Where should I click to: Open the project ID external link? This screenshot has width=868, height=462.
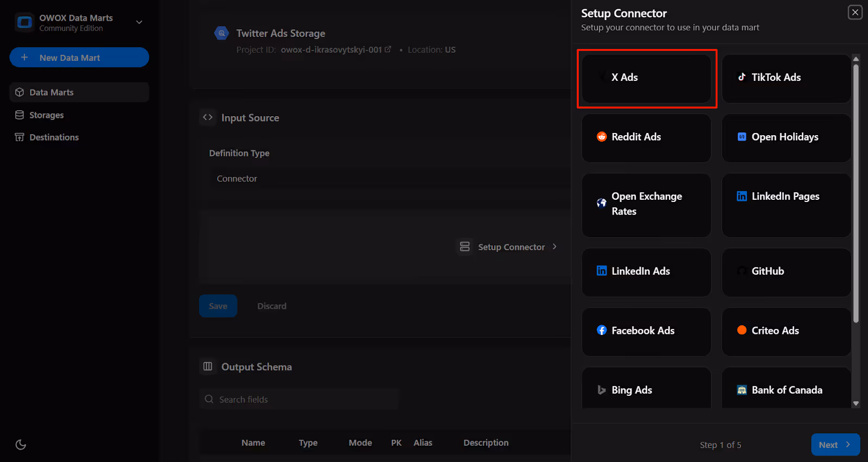coord(388,49)
